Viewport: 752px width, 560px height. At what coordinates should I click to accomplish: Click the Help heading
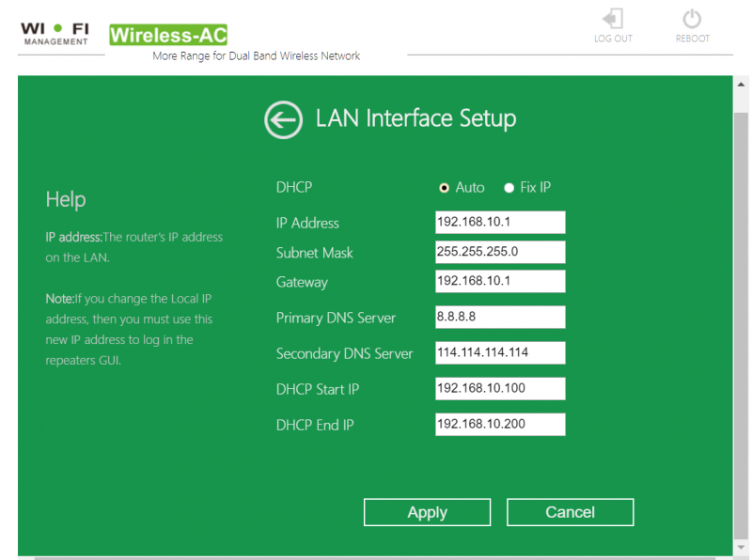pyautogui.click(x=66, y=199)
